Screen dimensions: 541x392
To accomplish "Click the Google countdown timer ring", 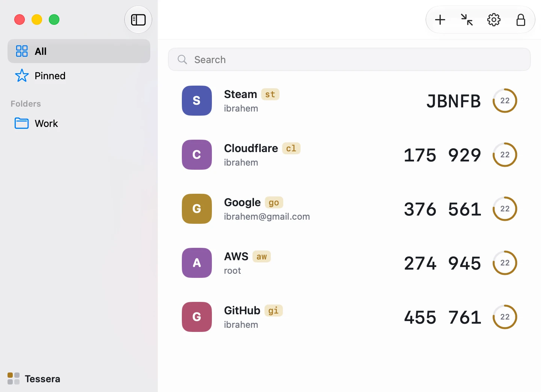I will (505, 209).
